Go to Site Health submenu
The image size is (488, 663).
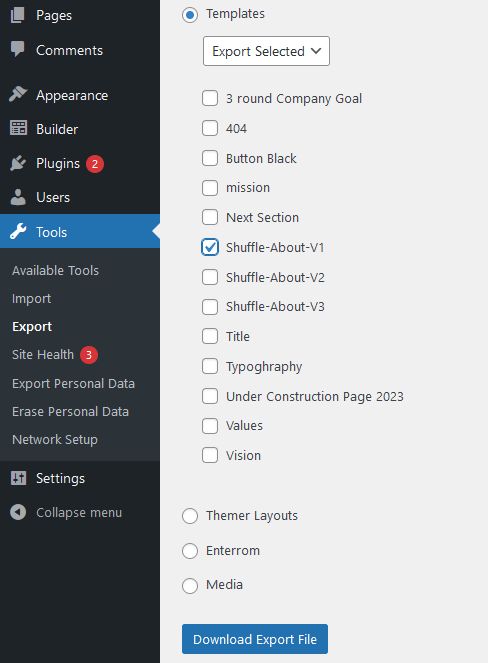pos(43,354)
